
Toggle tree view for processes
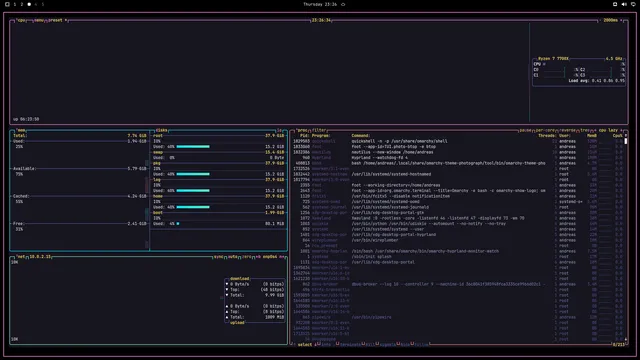585,130
